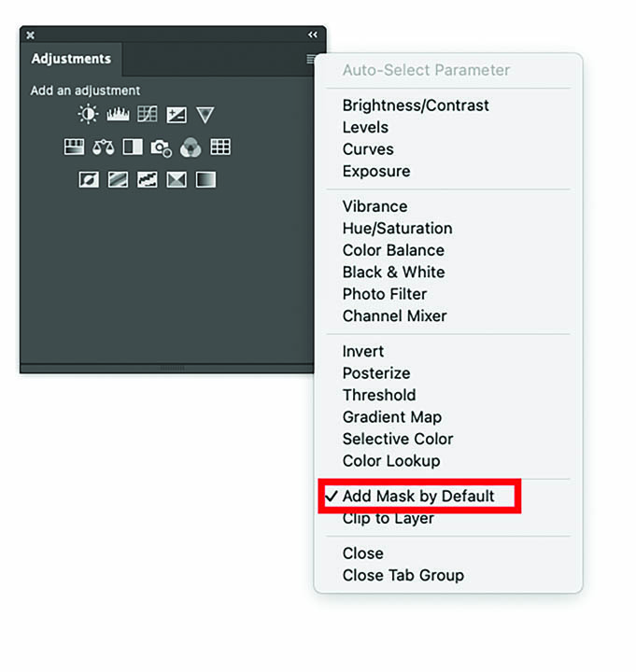
Task: Select the Photo Filter camera icon
Action: [x=161, y=147]
